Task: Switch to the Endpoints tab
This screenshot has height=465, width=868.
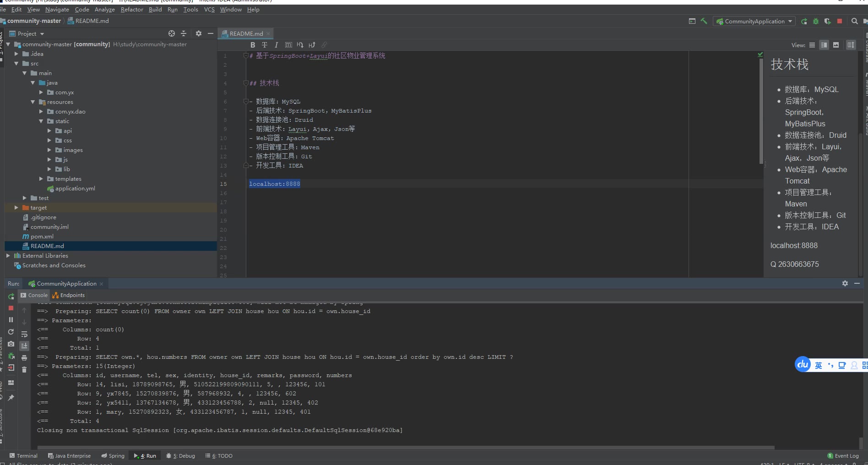Action: pyautogui.click(x=69, y=295)
